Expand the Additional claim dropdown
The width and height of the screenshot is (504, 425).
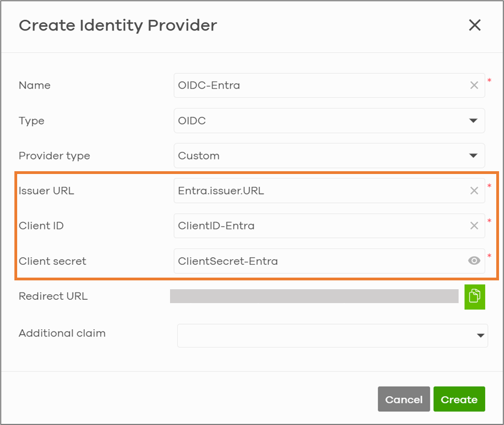[332, 335]
